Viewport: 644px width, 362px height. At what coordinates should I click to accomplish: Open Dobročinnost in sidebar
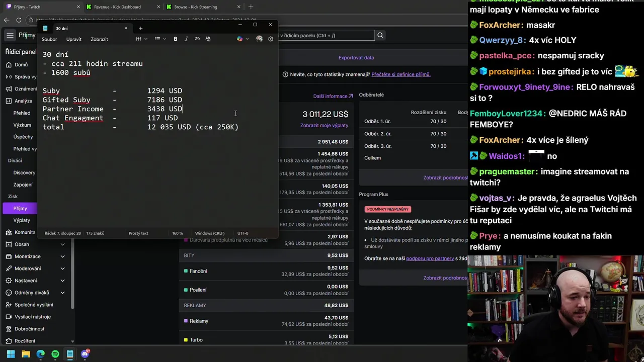[29, 329]
